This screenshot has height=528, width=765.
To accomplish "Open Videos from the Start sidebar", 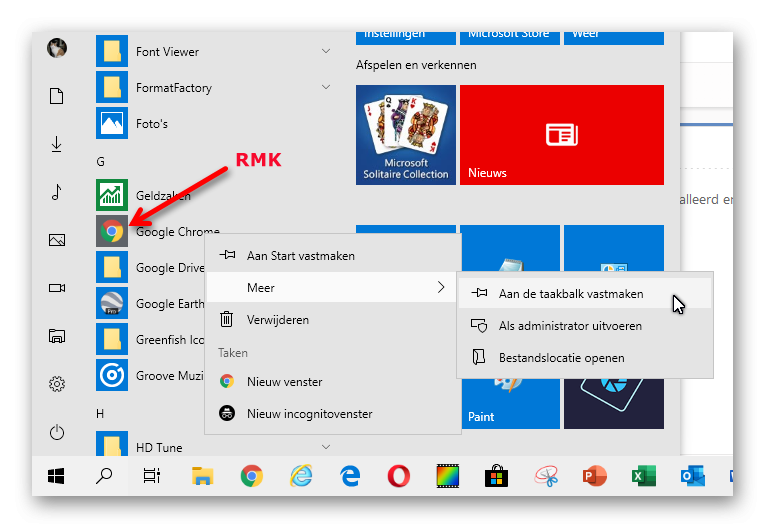I will (x=57, y=288).
